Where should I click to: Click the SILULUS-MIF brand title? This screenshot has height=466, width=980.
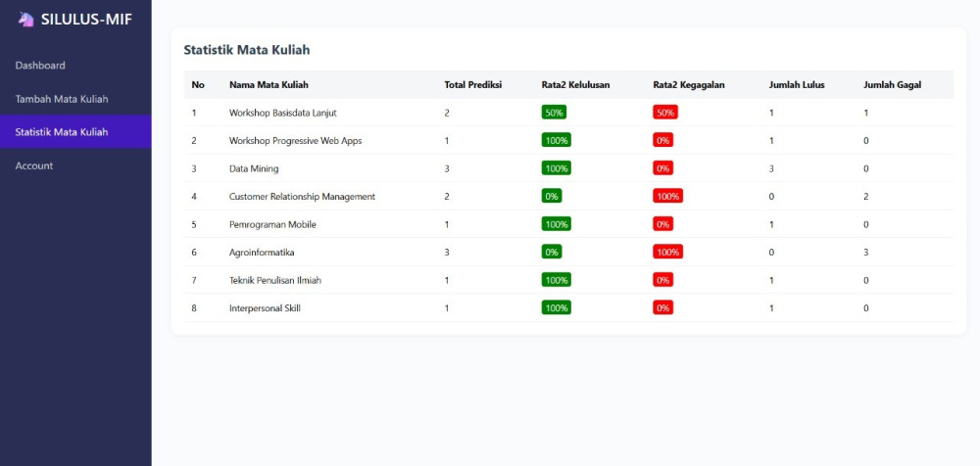(x=86, y=20)
